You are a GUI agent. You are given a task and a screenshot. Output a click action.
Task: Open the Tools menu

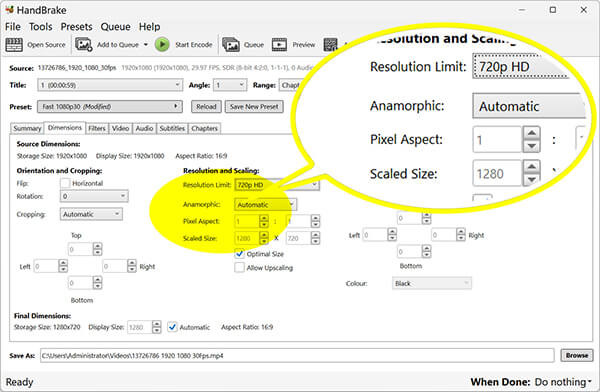(x=41, y=27)
